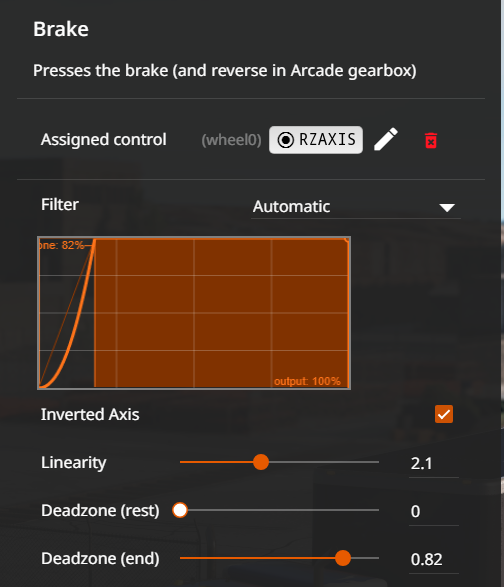Click the Linearity slider track right end

coord(377,462)
